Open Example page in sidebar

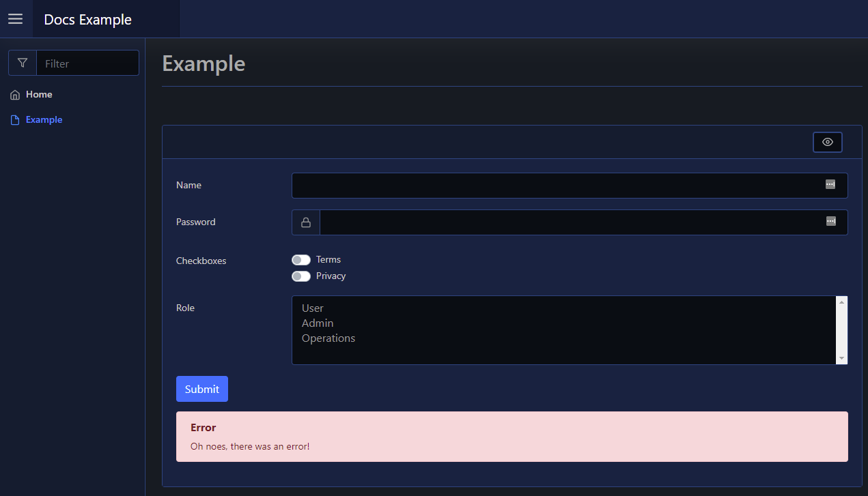click(x=44, y=120)
